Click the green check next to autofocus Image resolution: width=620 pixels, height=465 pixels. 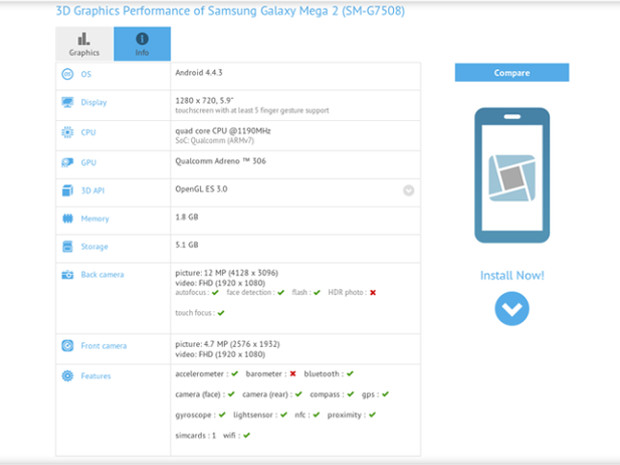215,293
